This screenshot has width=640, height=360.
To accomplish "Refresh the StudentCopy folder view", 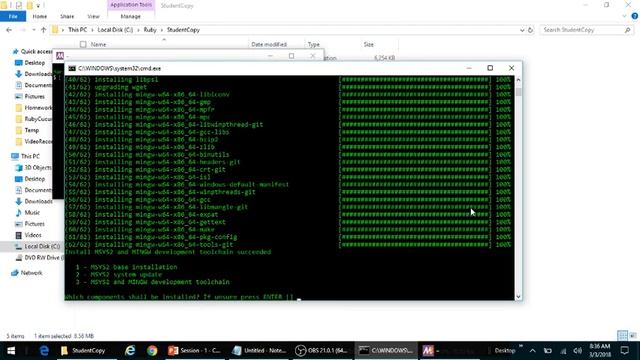I will click(530, 30).
